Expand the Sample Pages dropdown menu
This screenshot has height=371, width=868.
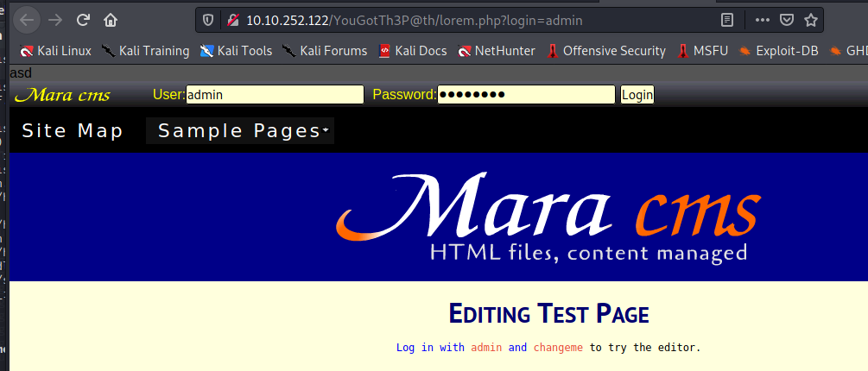pos(240,131)
